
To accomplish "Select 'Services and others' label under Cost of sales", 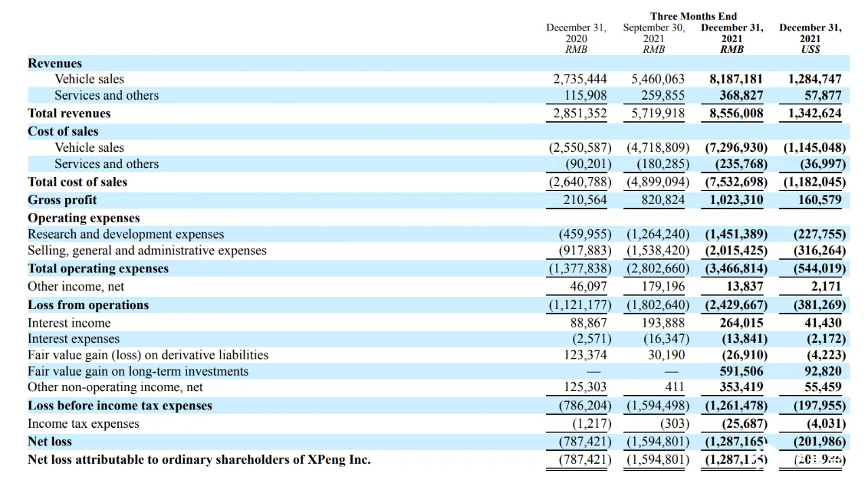I will click(106, 164).
